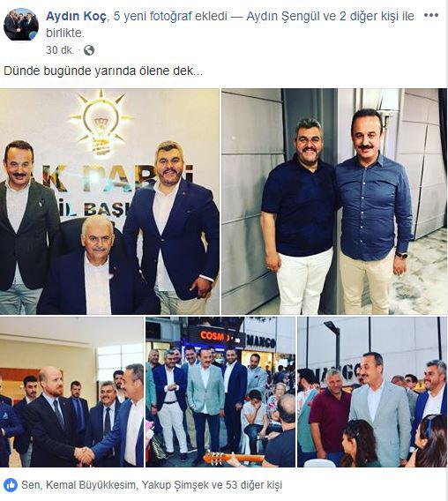This screenshot has height=501, width=448.
Task: Click the blue like reaction icon
Action: pyautogui.click(x=11, y=485)
